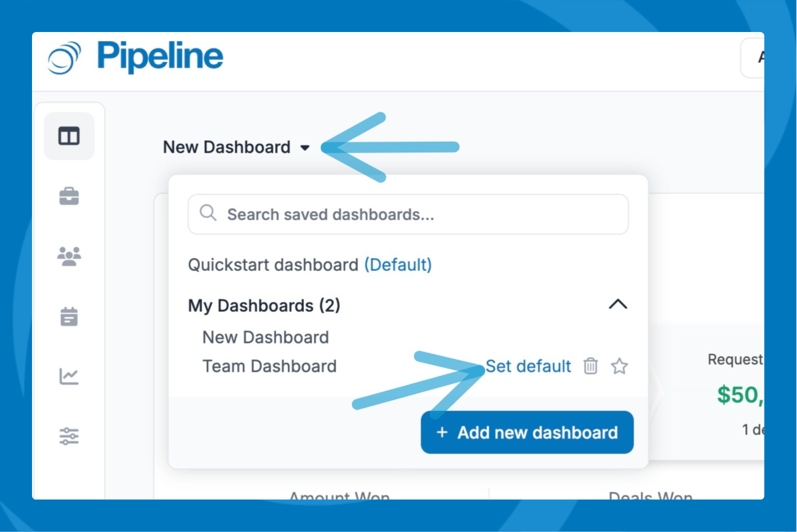Click Add new dashboard button

(527, 432)
